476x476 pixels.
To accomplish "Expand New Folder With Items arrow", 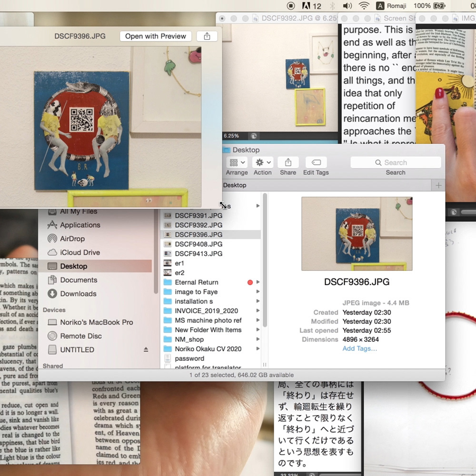I will (x=258, y=330).
